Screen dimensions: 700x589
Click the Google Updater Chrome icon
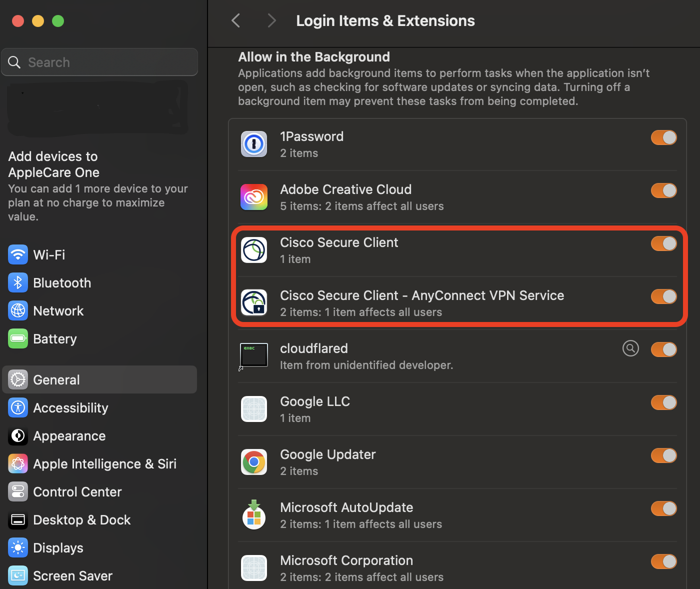tap(254, 462)
